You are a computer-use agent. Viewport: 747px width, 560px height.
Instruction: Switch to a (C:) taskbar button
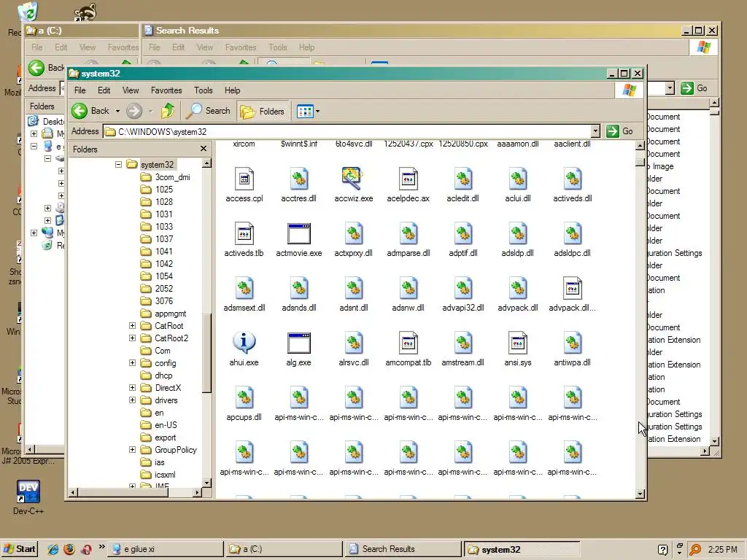click(284, 549)
